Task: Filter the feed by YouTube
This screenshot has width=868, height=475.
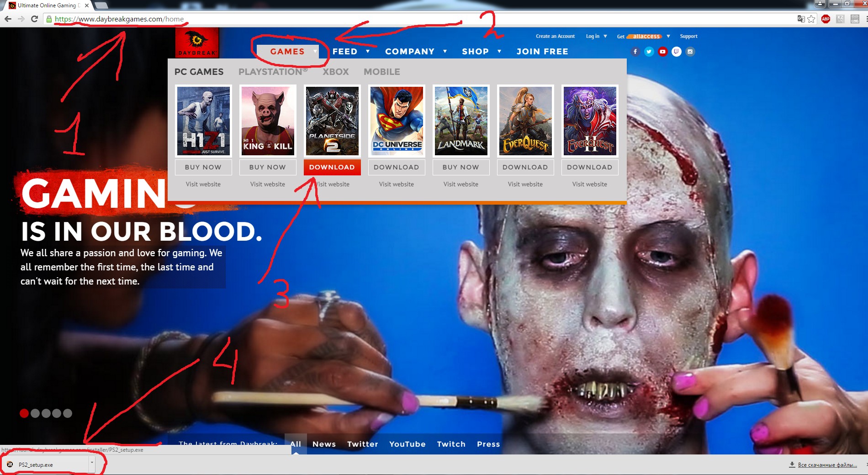Action: point(408,444)
